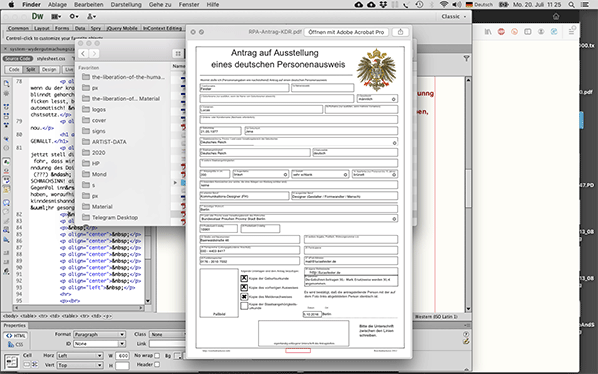Viewport: 598px width, 374px height.
Task: Go back in the Finder window
Action: [83, 53]
